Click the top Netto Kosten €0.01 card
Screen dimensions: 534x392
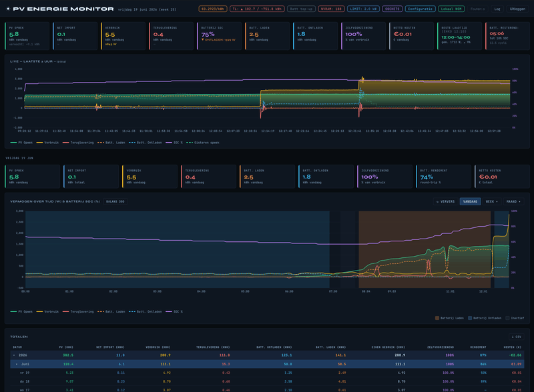tap(411, 36)
